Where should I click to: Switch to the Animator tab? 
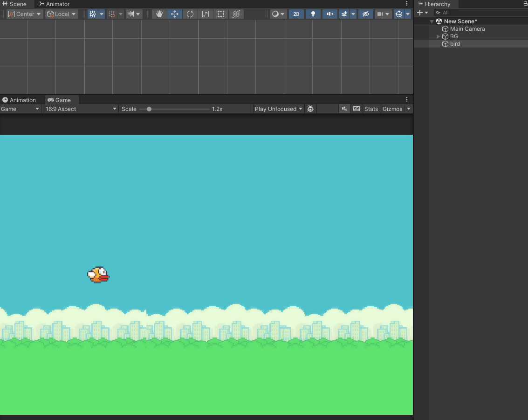pos(54,4)
